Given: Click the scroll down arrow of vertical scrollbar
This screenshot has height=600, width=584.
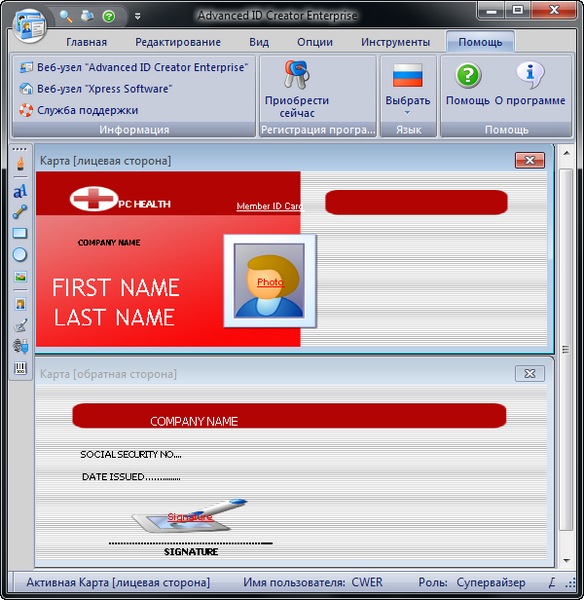Looking at the screenshot, I should pyautogui.click(x=567, y=561).
